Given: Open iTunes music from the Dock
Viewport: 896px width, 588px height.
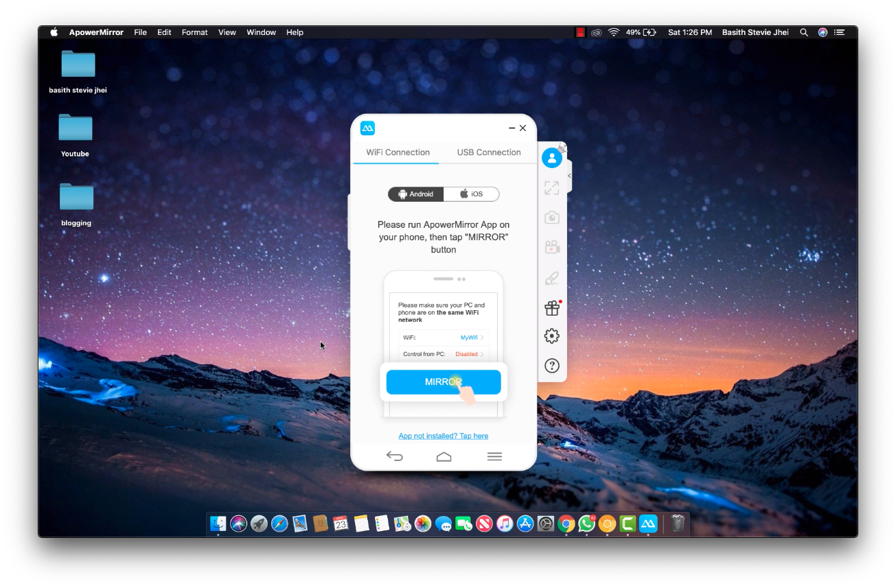Looking at the screenshot, I should [x=505, y=524].
